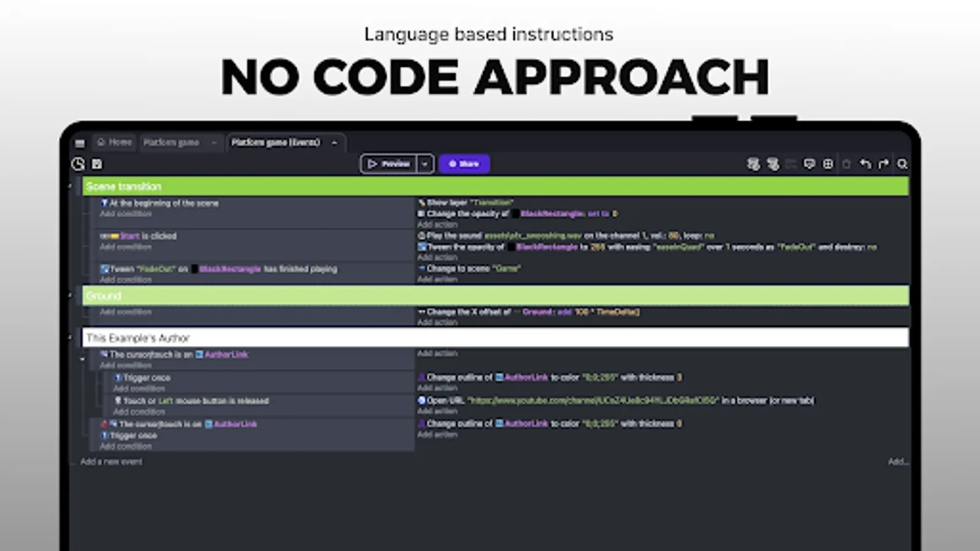This screenshot has height=551, width=980.
Task: Switch to the Platform game tab
Action: click(x=171, y=142)
